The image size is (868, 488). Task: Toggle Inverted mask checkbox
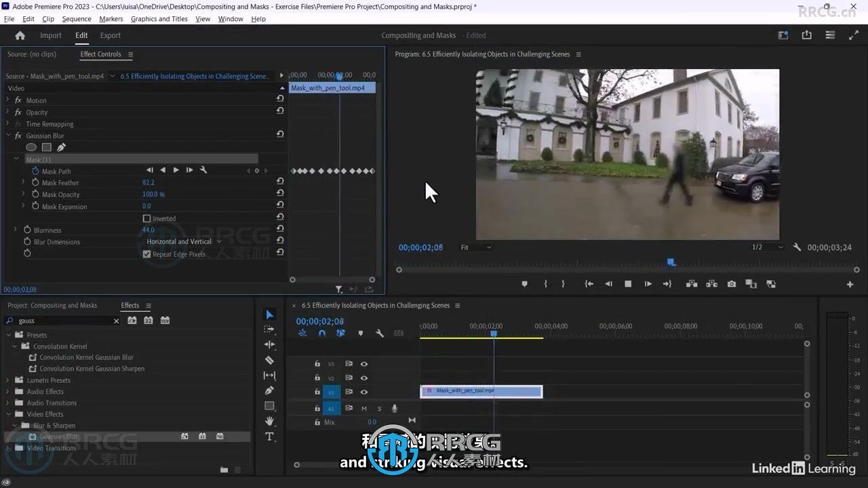[146, 218]
